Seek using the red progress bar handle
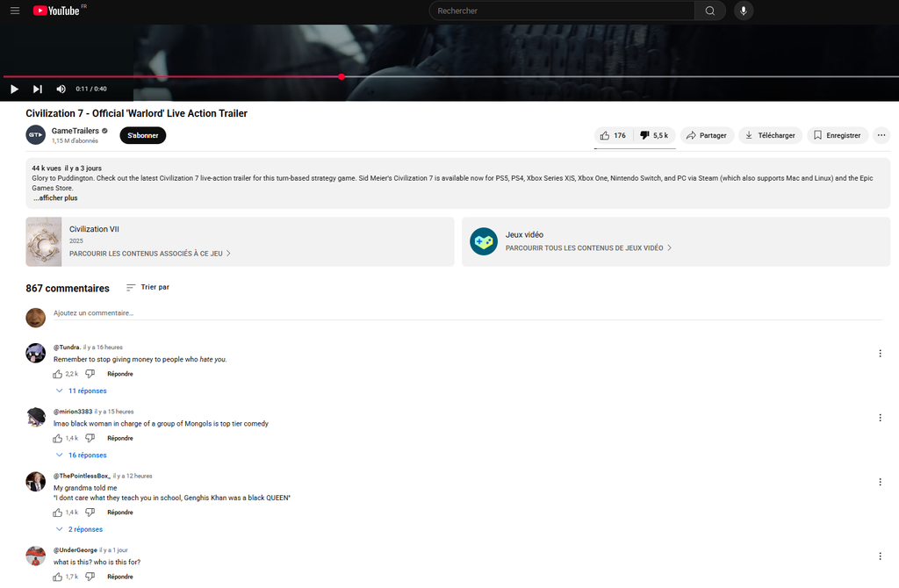 (342, 76)
